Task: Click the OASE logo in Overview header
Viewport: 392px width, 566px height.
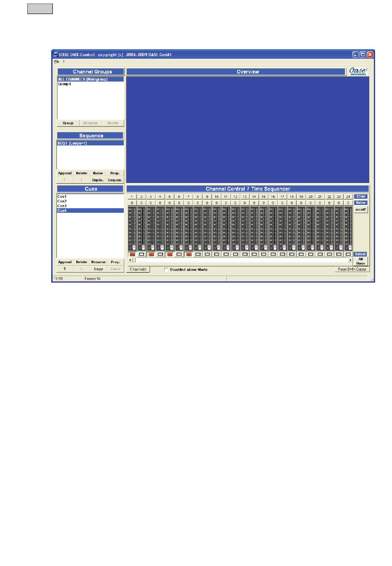Action: click(x=358, y=71)
